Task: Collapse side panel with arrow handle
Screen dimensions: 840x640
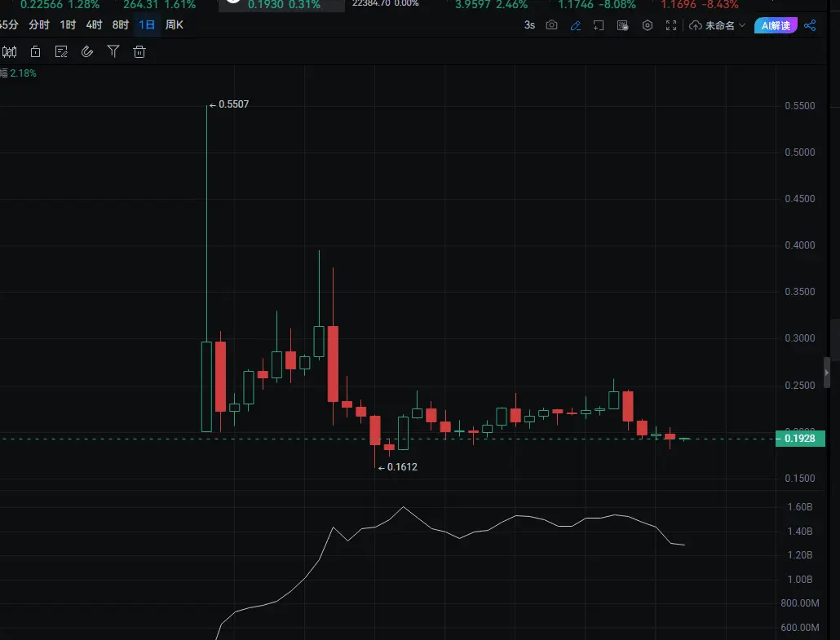Action: (827, 373)
